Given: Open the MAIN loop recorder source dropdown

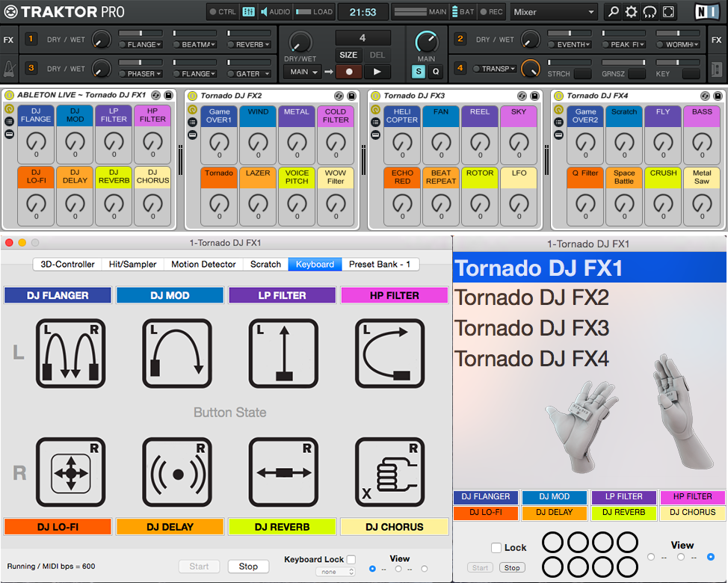Looking at the screenshot, I should pos(303,72).
